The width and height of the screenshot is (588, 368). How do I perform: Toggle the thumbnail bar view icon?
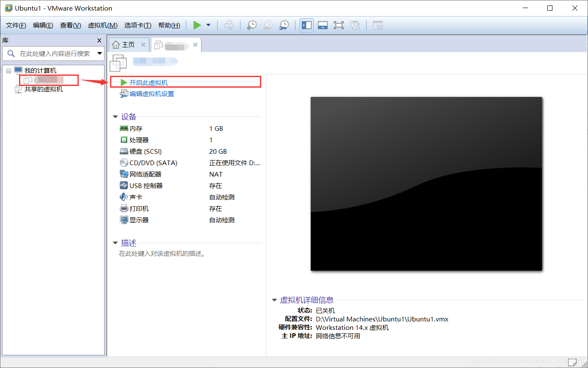pyautogui.click(x=323, y=25)
